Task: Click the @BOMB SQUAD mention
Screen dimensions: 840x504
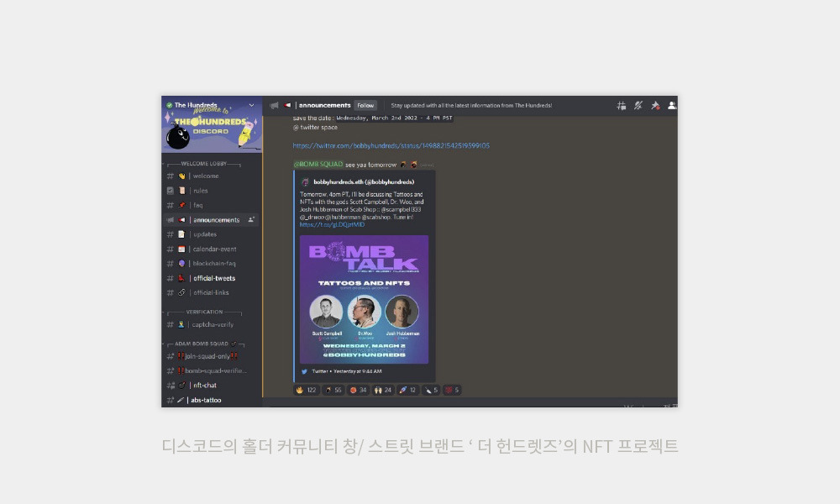Action: (318, 165)
